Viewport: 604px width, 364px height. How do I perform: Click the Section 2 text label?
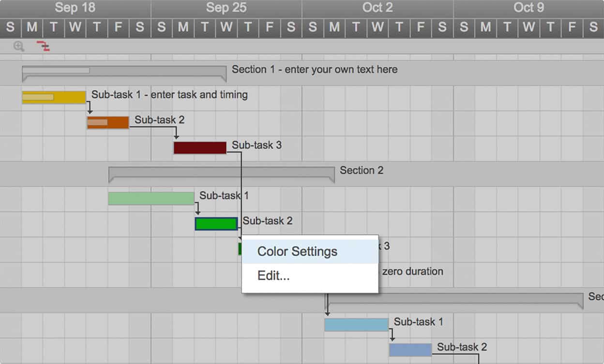(x=362, y=171)
